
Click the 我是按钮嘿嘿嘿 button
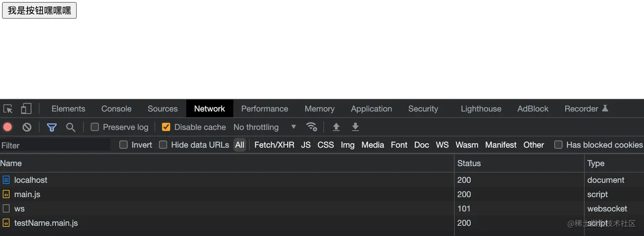(39, 11)
